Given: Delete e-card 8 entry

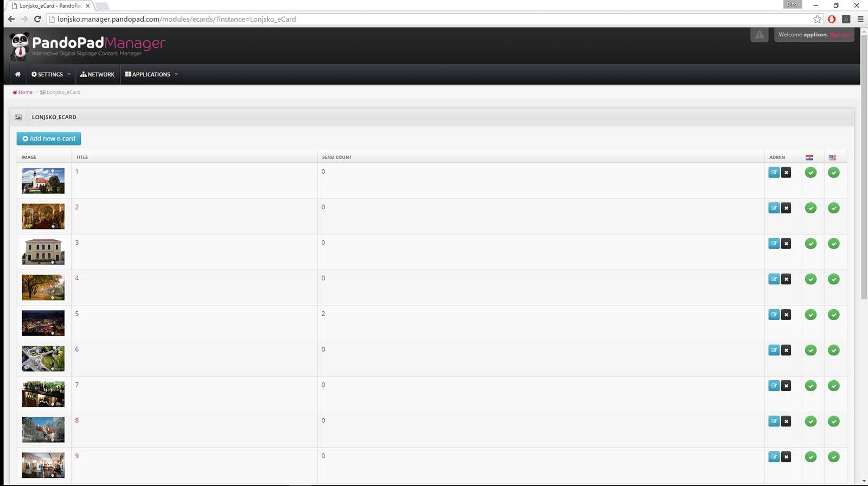Looking at the screenshot, I should [786, 421].
